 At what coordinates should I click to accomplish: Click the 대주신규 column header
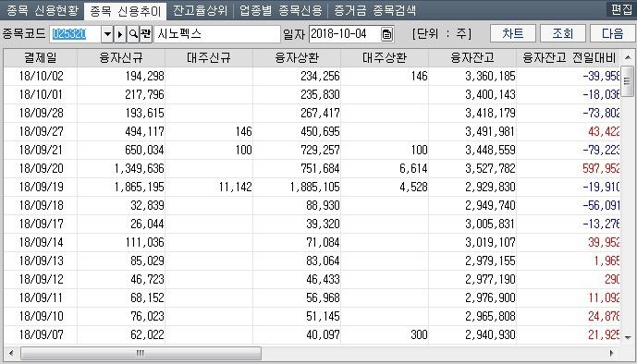click(209, 57)
